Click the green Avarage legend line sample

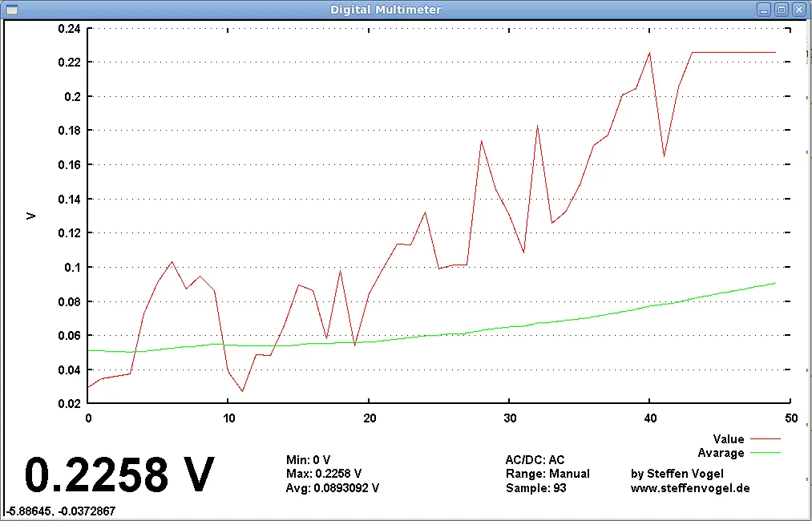tap(765, 453)
